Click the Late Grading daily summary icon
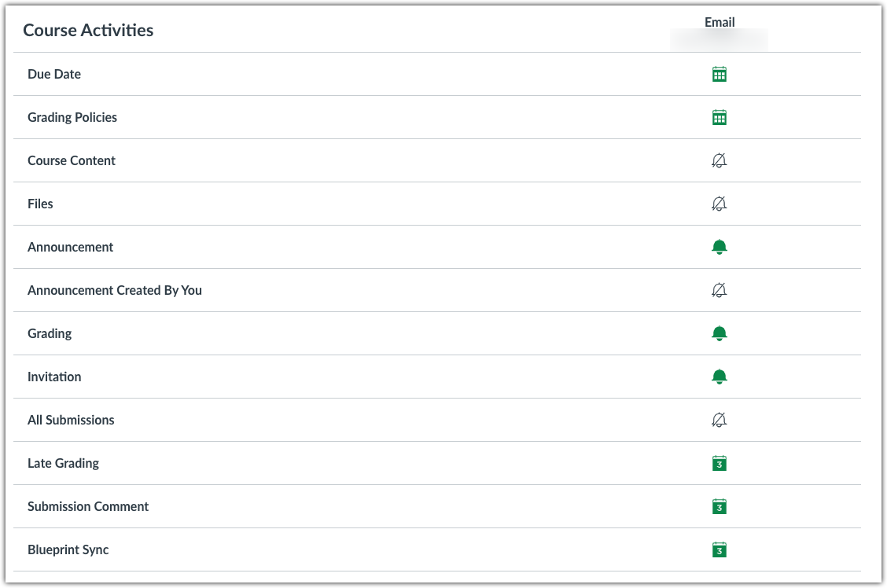 [x=720, y=462]
